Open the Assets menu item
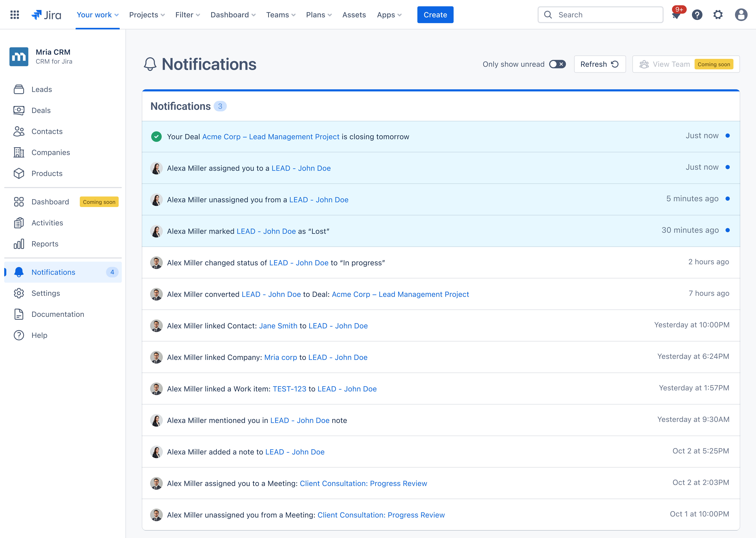 (x=354, y=15)
